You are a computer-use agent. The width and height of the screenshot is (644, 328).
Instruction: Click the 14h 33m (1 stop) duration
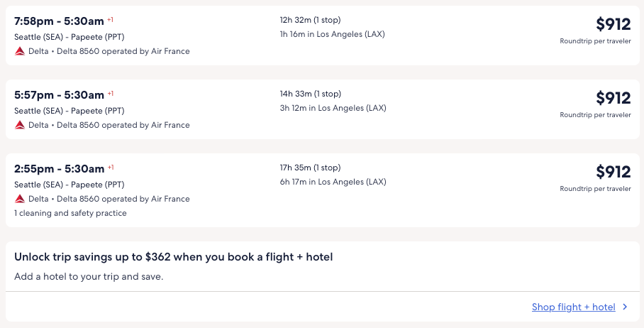coord(310,94)
